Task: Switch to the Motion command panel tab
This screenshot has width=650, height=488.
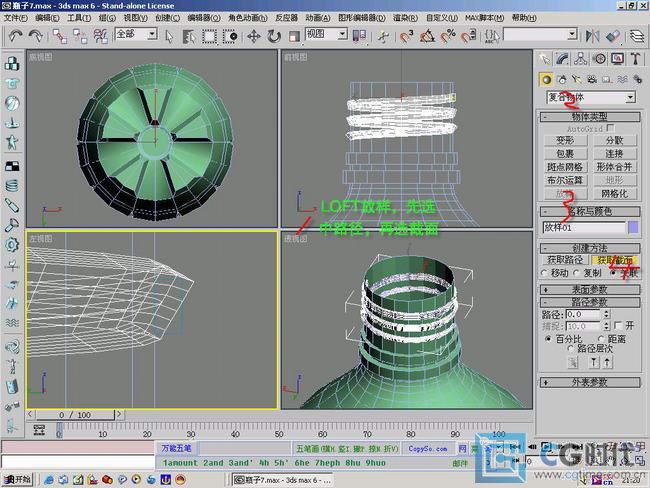Action: (599, 59)
